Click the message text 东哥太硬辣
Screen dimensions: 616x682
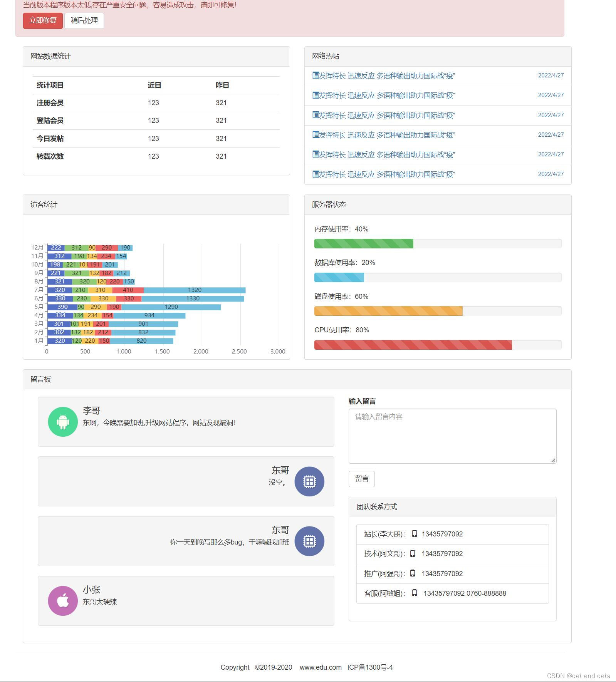coord(100,602)
